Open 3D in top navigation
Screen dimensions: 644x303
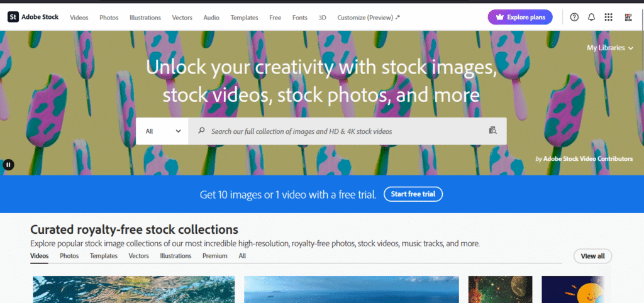(x=323, y=18)
